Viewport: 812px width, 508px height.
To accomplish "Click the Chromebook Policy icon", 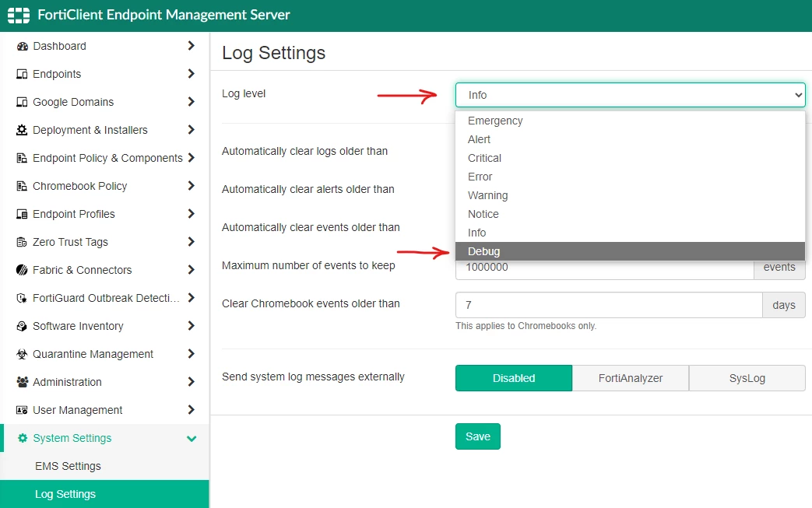I will pos(22,186).
